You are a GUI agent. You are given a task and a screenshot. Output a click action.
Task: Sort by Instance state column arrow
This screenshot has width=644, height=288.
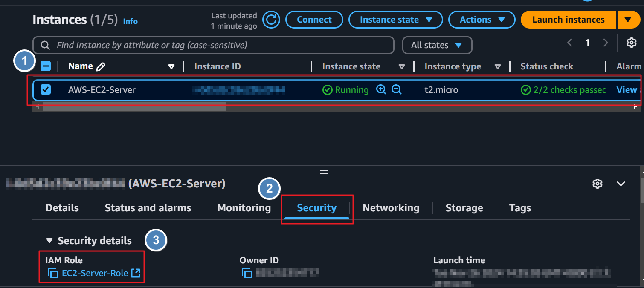point(402,67)
